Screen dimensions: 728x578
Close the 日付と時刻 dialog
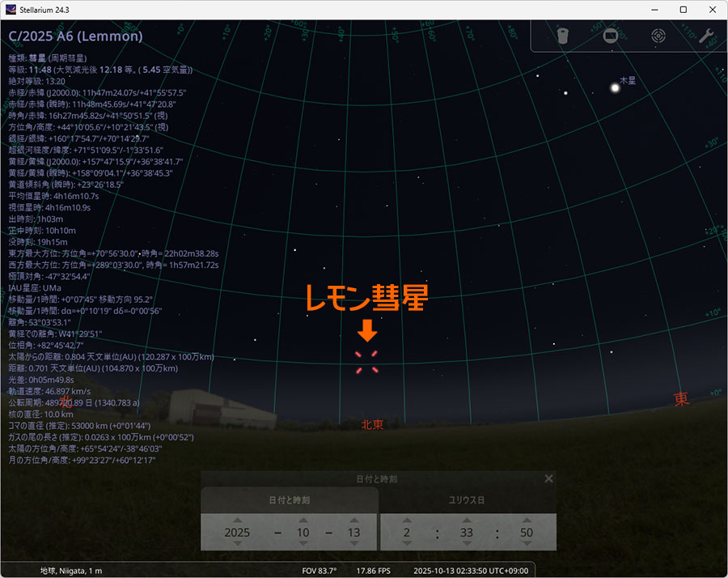pos(548,478)
